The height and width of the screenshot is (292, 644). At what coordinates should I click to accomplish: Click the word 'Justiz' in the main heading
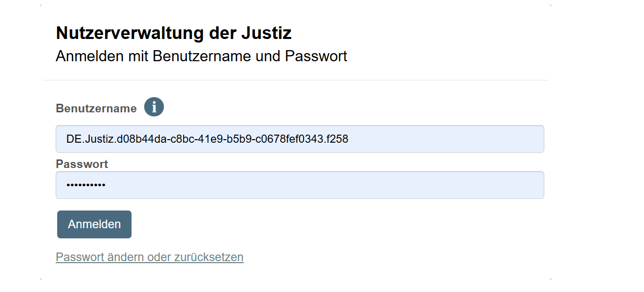[266, 33]
